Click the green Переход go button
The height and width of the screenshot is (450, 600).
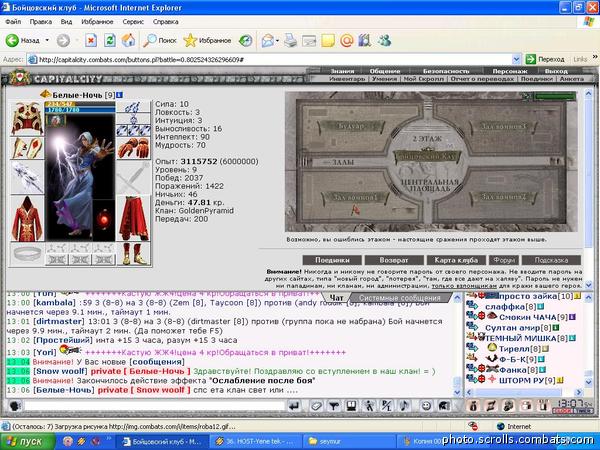545,59
